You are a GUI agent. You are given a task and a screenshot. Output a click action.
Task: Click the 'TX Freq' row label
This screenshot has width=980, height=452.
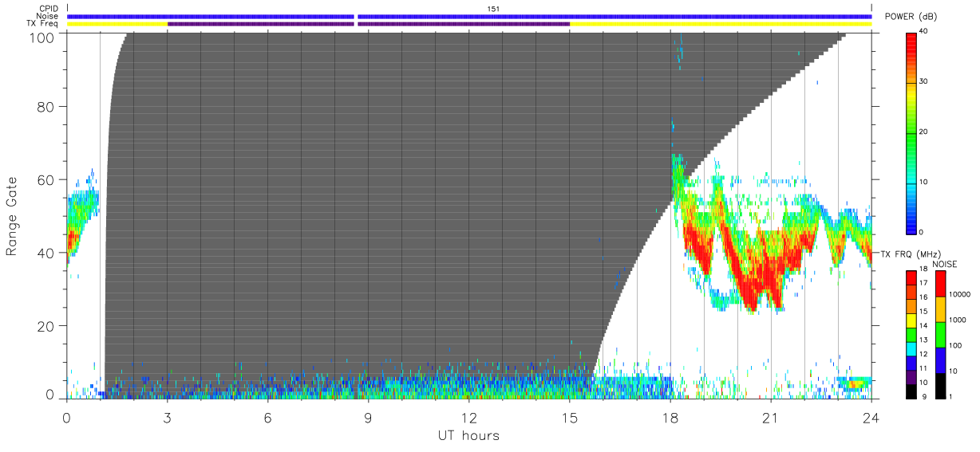(43, 24)
